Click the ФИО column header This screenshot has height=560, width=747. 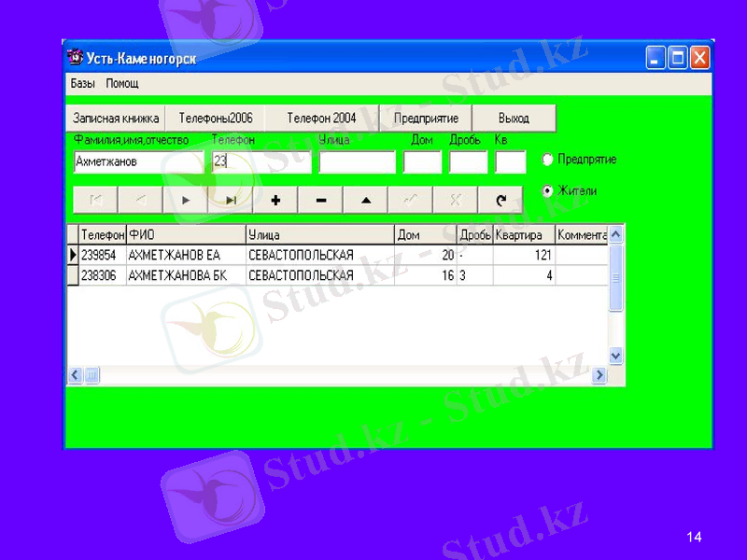tap(185, 235)
